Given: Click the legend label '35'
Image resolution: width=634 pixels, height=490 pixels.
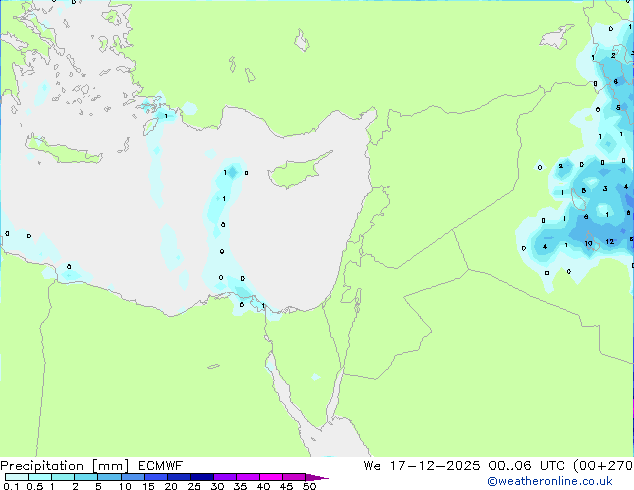Looking at the screenshot, I should click(240, 486).
